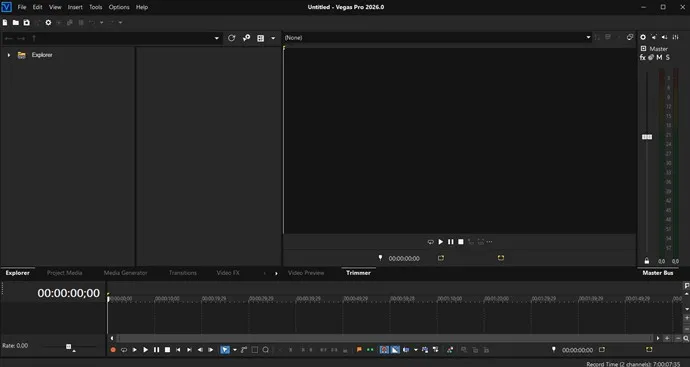The width and height of the screenshot is (690, 367).
Task: Open the Normal Edit tool dropdown arrow
Action: (x=235, y=350)
